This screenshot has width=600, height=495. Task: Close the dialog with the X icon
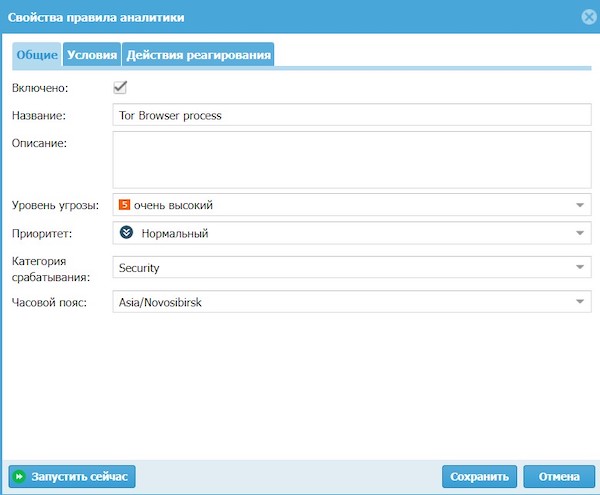[589, 17]
